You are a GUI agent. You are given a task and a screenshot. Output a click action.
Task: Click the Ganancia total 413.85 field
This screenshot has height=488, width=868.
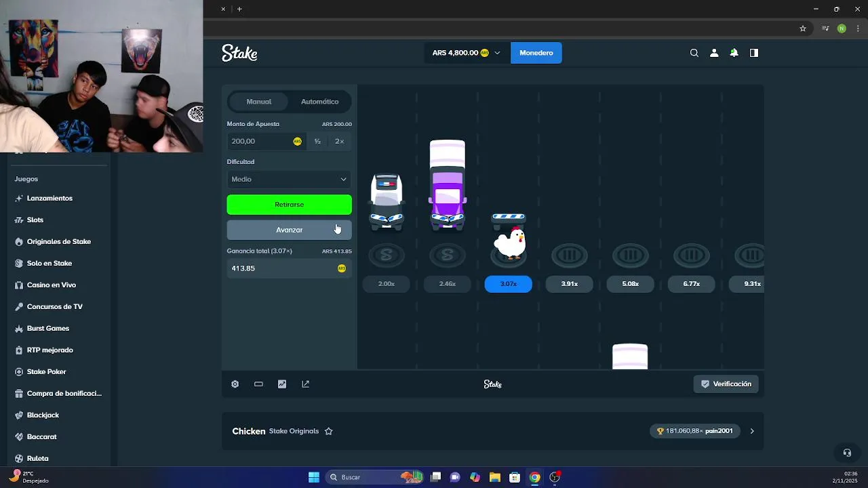click(x=289, y=268)
